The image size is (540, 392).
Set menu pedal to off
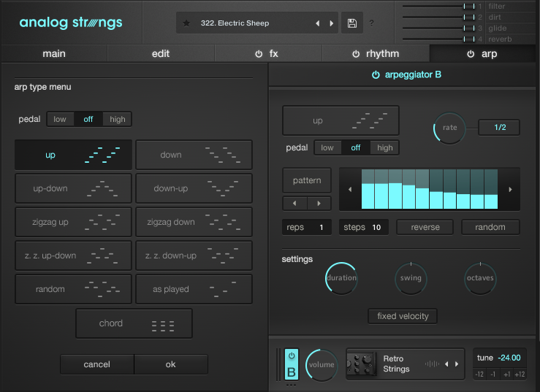(x=88, y=119)
